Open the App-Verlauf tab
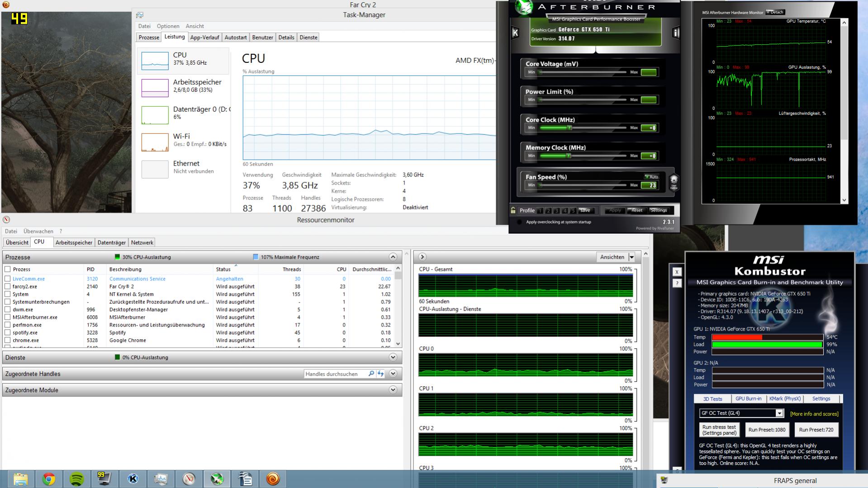This screenshot has width=868, height=488. coord(204,38)
